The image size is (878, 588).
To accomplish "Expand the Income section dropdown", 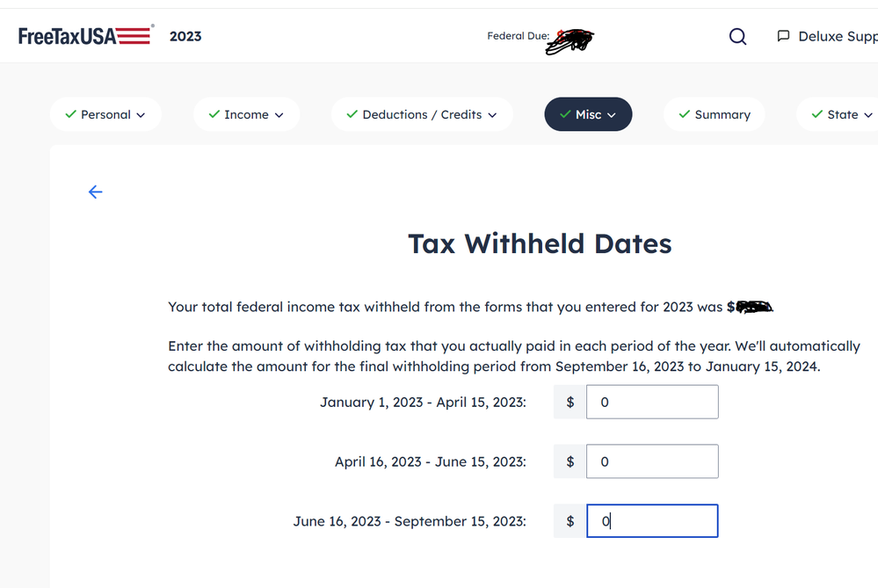I will [279, 114].
